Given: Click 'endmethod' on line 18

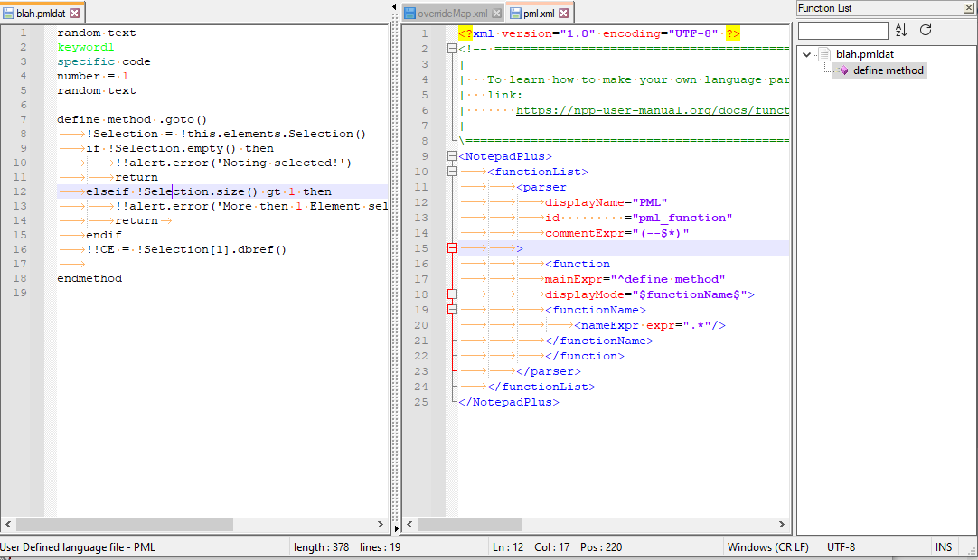Looking at the screenshot, I should point(89,278).
